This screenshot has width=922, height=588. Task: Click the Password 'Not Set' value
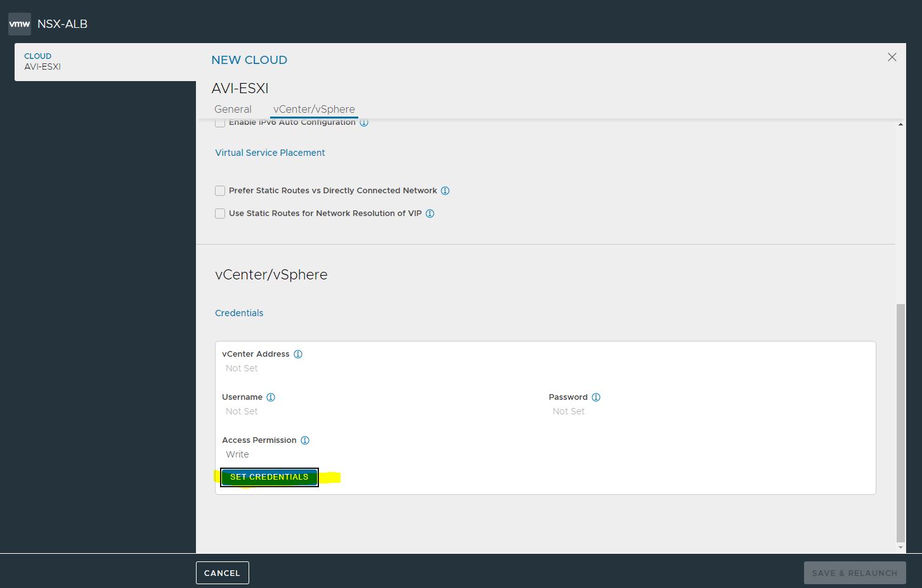569,411
